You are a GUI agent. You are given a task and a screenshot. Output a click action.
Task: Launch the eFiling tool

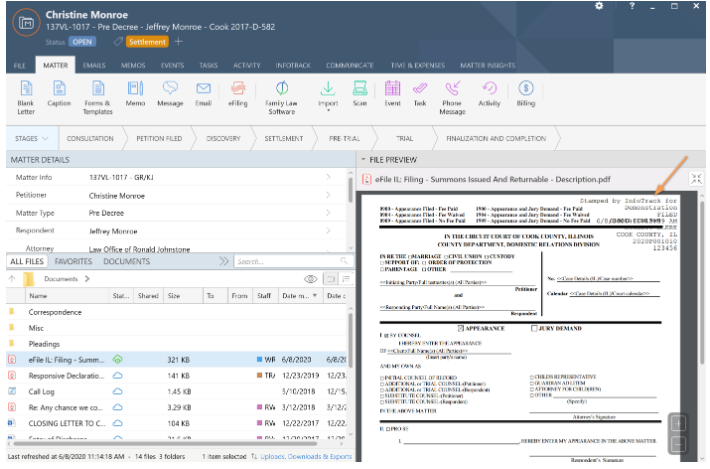click(238, 94)
